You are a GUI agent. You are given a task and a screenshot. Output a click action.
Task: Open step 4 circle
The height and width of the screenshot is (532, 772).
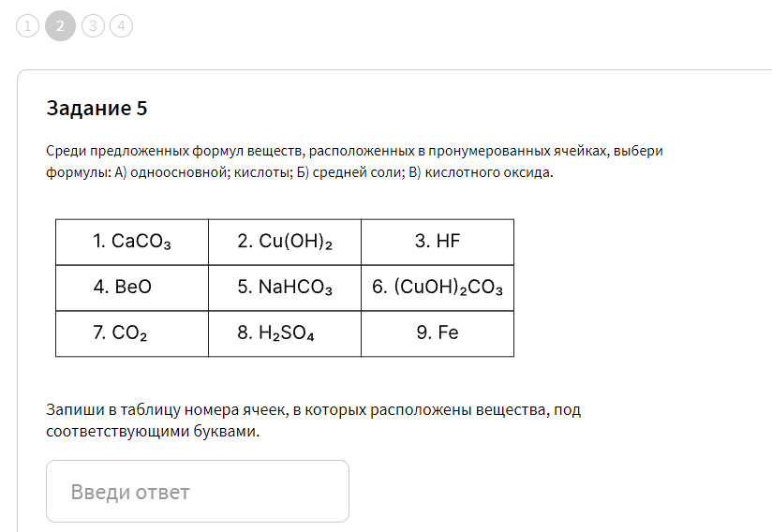[121, 25]
